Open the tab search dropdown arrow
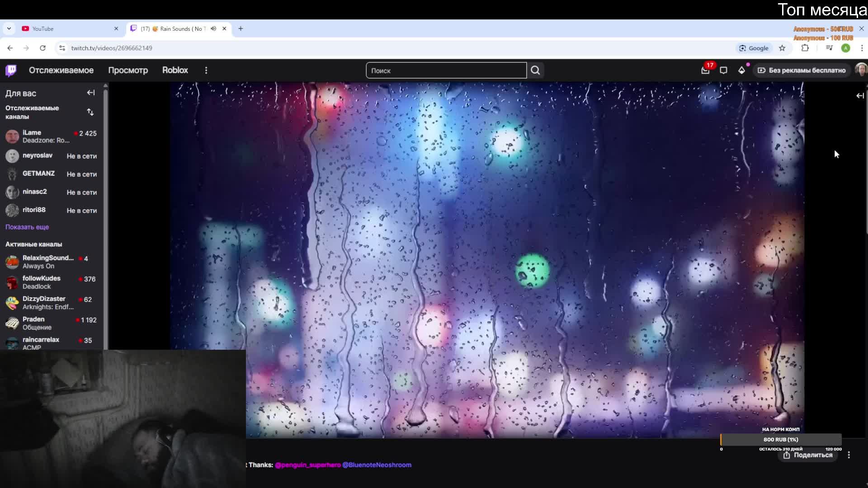Viewport: 868px width, 488px height. click(9, 28)
